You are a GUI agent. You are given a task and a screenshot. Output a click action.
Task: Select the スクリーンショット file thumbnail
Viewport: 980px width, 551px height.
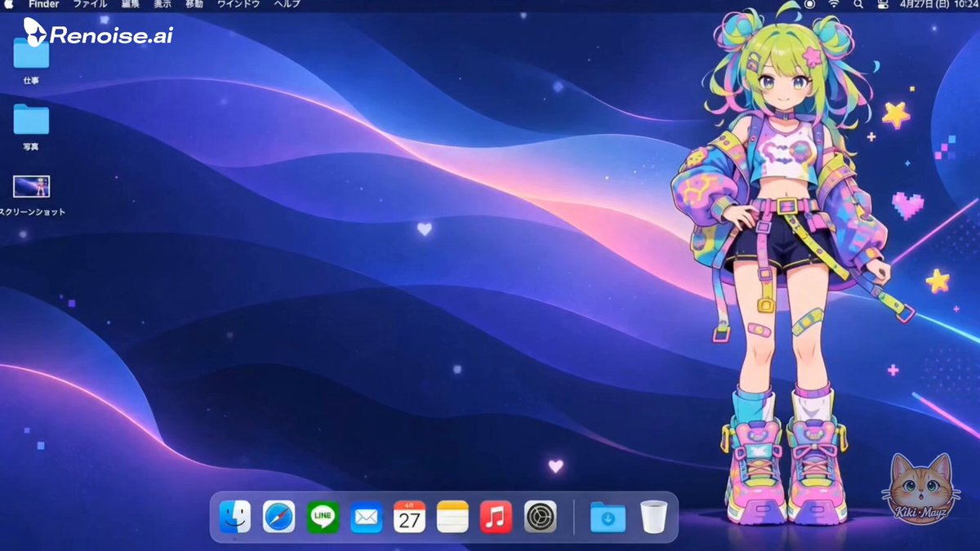click(x=32, y=186)
